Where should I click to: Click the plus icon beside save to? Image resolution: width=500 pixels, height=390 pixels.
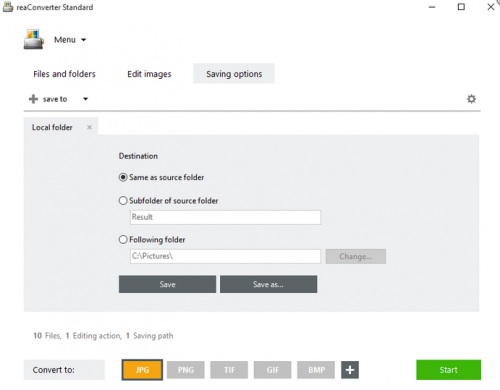click(33, 99)
